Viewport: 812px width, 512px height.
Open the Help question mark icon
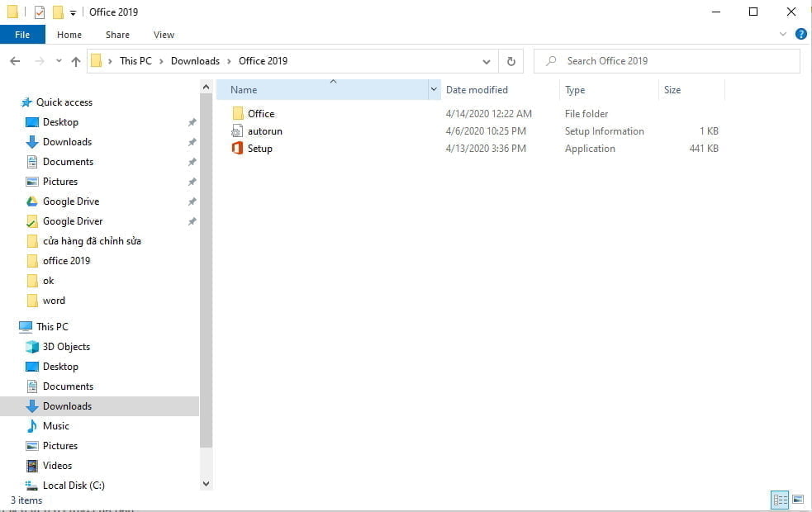coord(800,35)
